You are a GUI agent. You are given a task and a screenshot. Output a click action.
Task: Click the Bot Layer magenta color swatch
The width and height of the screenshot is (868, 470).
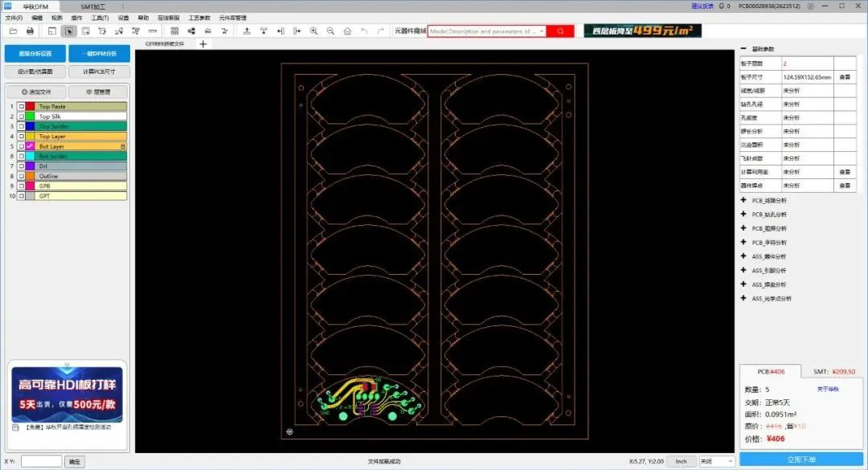pos(30,146)
